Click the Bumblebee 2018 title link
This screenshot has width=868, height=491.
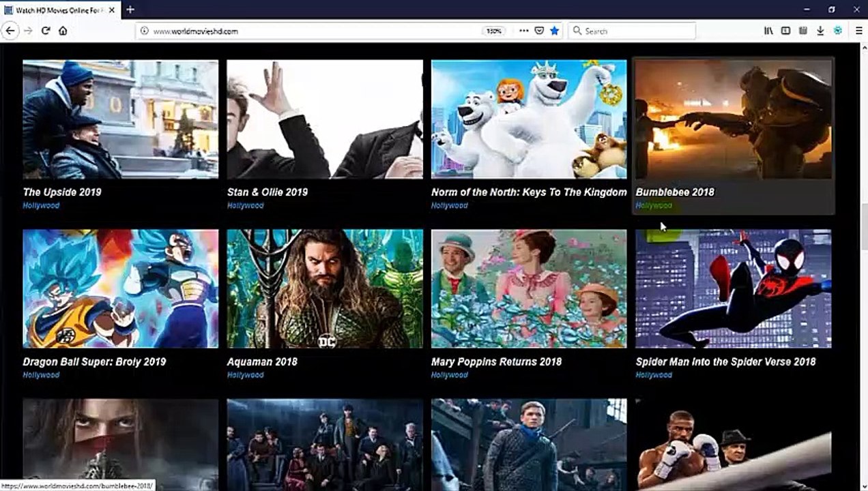(x=675, y=192)
